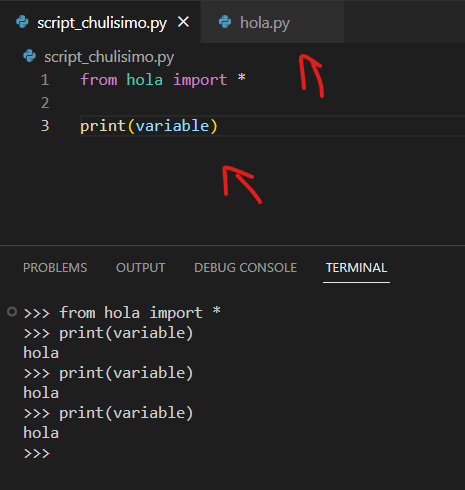Click the terminal command decoration circle
The height and width of the screenshot is (490, 465).
click(x=12, y=312)
